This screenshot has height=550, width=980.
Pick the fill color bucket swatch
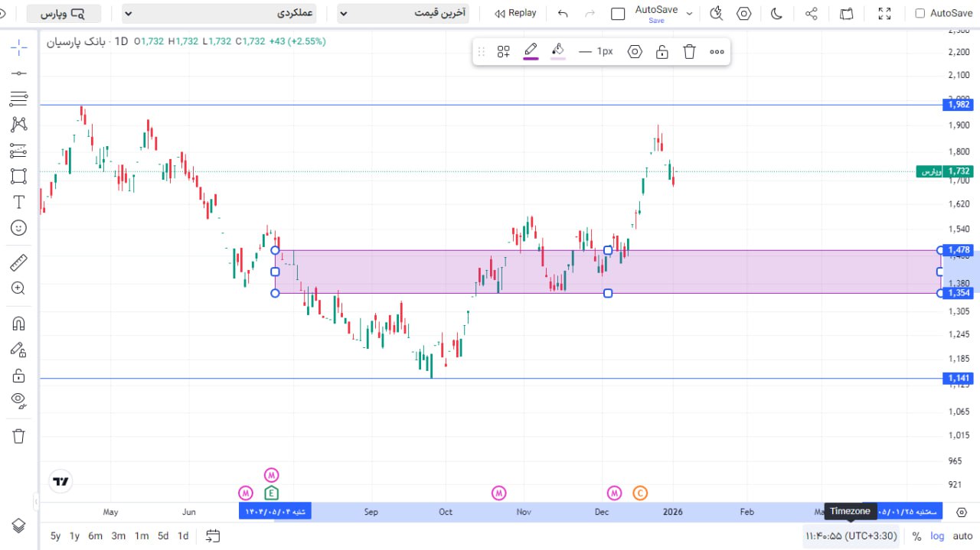pyautogui.click(x=558, y=51)
